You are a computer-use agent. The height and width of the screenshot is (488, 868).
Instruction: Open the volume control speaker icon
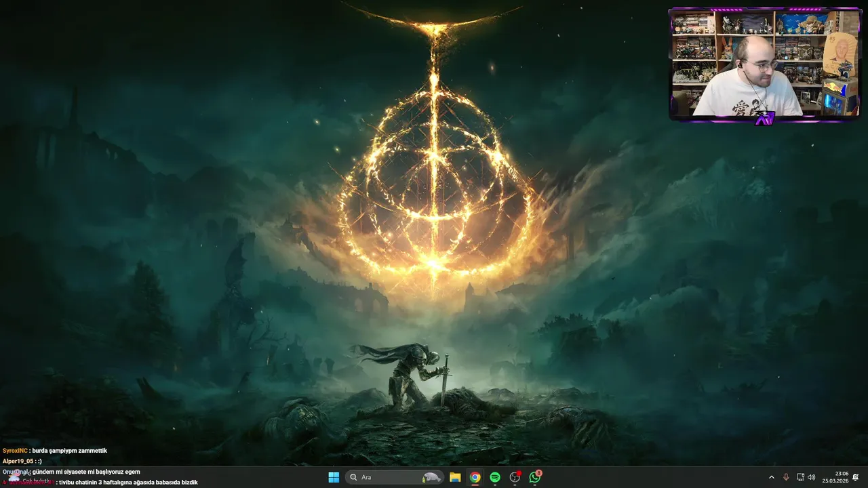coord(812,477)
